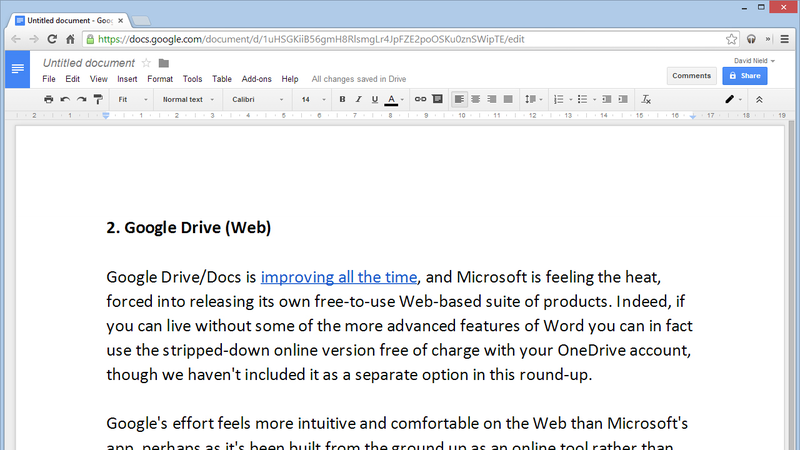Show hidden extensions via chevron
The height and width of the screenshot is (450, 800).
pos(768,39)
